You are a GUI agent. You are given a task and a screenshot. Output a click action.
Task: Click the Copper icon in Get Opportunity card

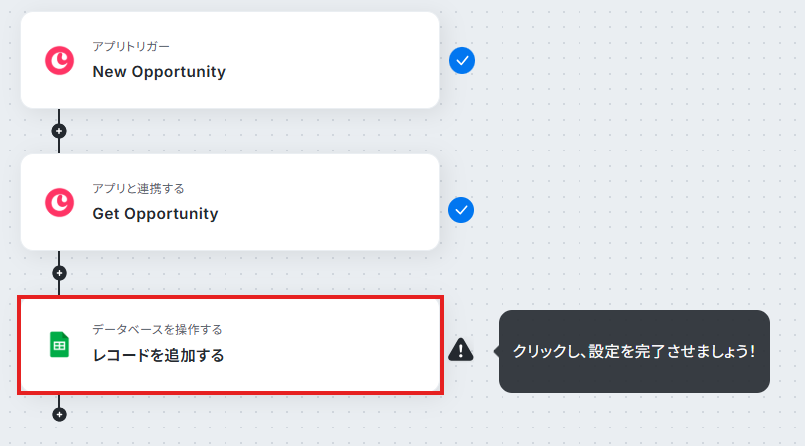59,202
